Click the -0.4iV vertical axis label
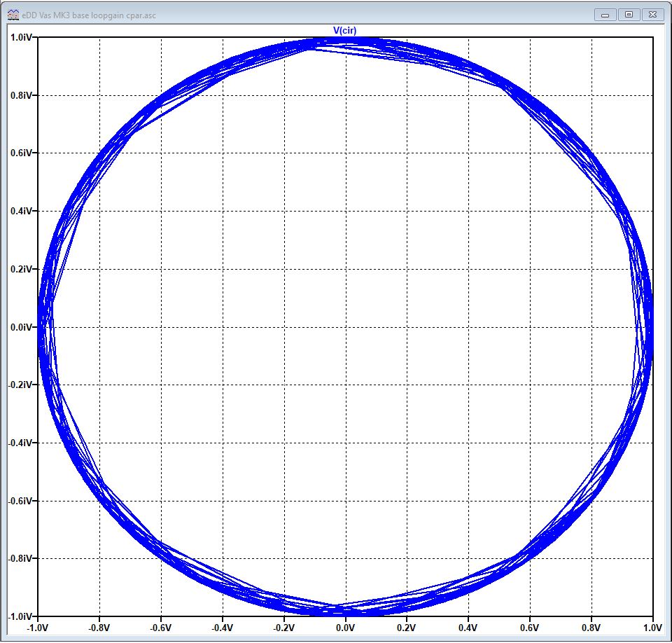 click(x=20, y=443)
